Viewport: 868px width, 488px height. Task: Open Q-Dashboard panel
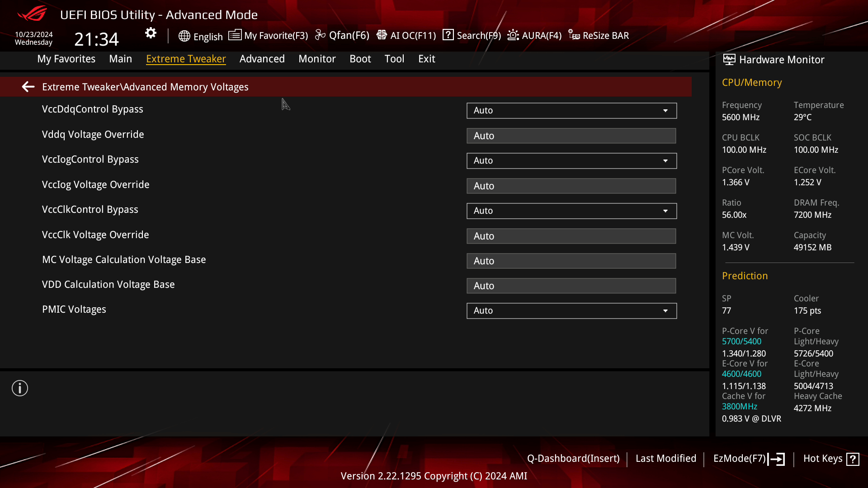point(573,458)
